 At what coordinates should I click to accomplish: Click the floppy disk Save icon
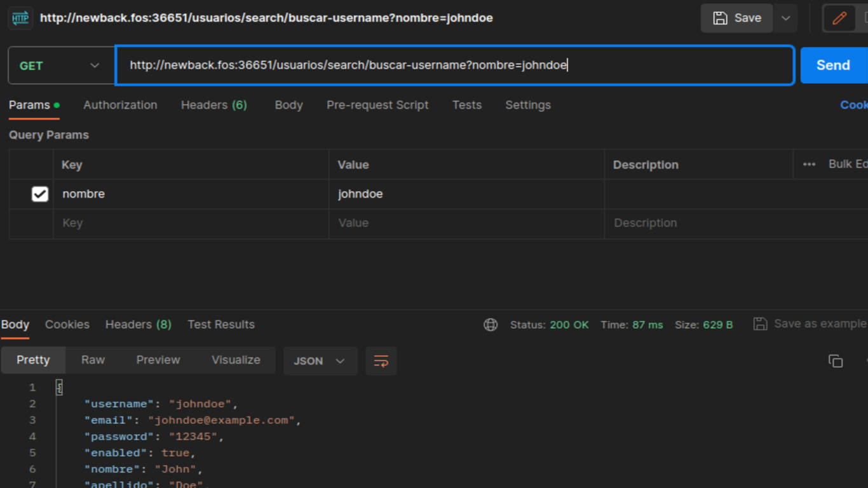click(x=720, y=18)
